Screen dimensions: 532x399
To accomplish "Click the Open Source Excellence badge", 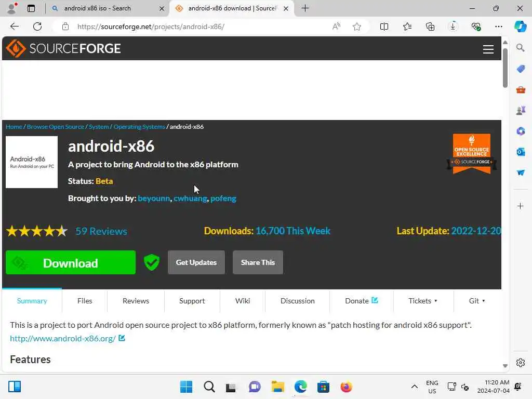I will tap(472, 153).
